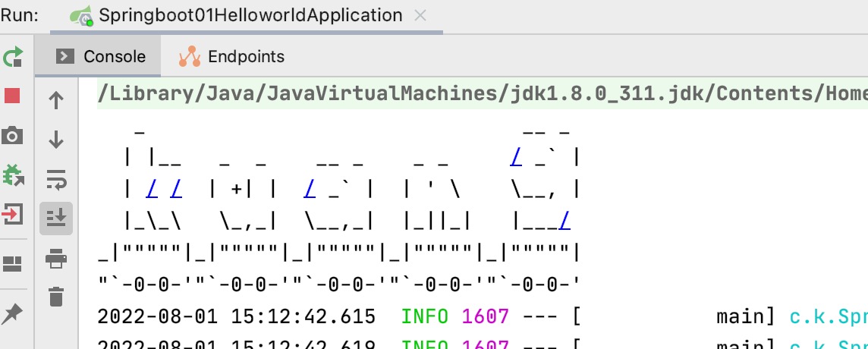Click the 'main]' thread name in the first log line

point(746,317)
